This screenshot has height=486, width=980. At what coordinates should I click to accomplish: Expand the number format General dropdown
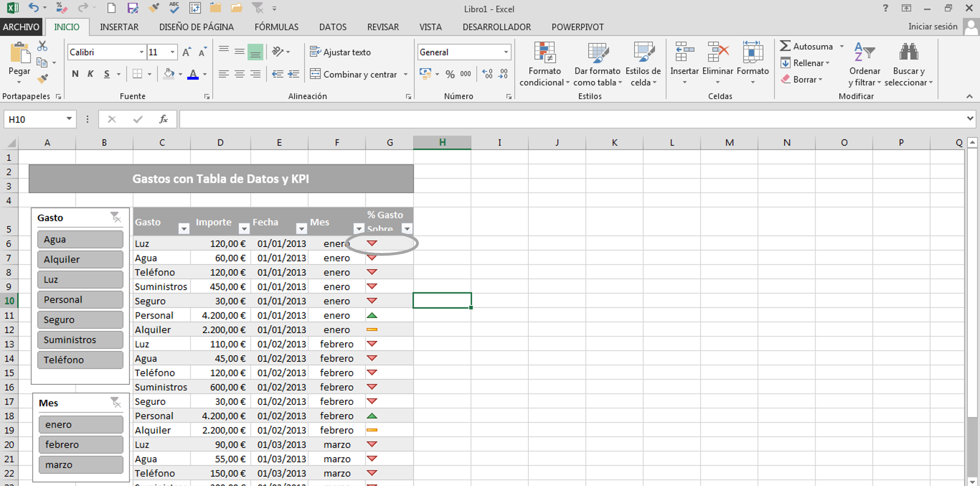(506, 52)
